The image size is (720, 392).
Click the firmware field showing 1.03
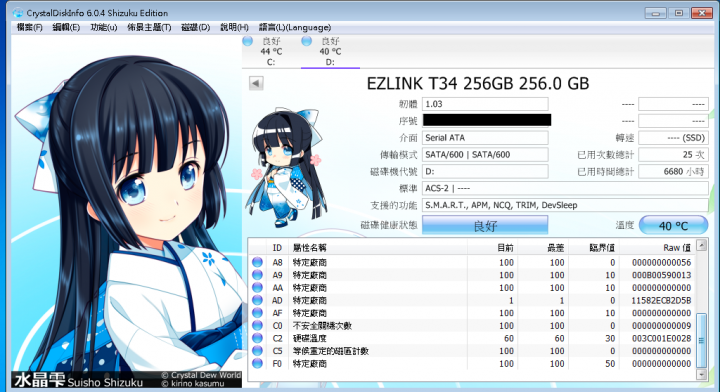485,104
